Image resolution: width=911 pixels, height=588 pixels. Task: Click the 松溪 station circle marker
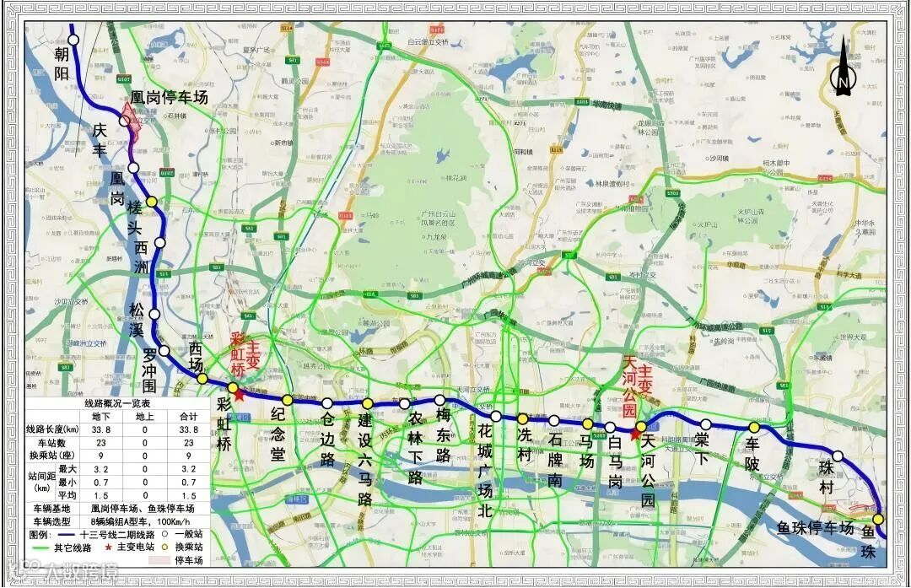pos(154,314)
